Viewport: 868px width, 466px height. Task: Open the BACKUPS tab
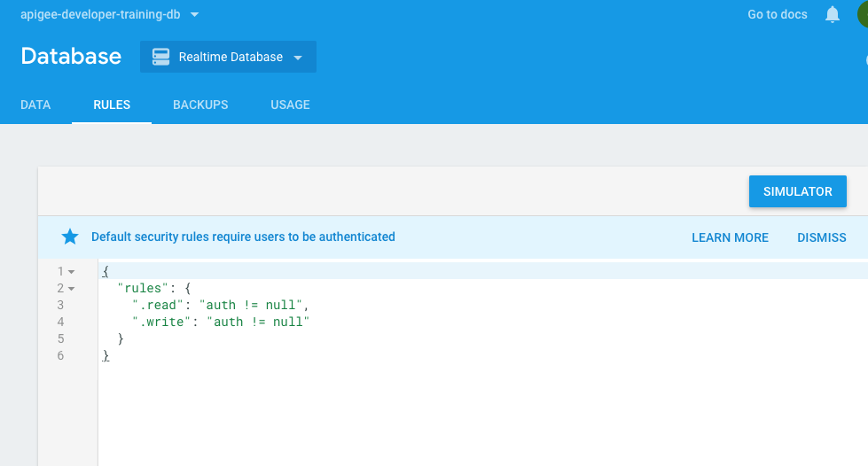click(x=200, y=105)
